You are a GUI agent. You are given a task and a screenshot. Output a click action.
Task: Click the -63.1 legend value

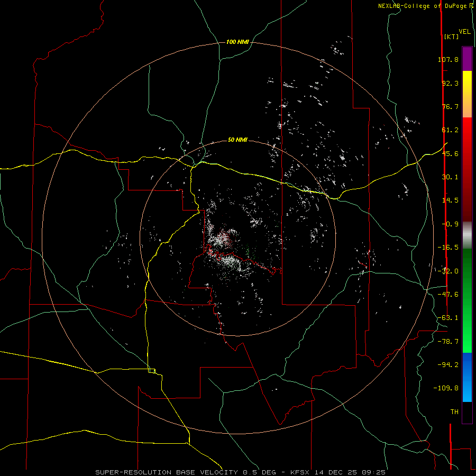tap(448, 318)
